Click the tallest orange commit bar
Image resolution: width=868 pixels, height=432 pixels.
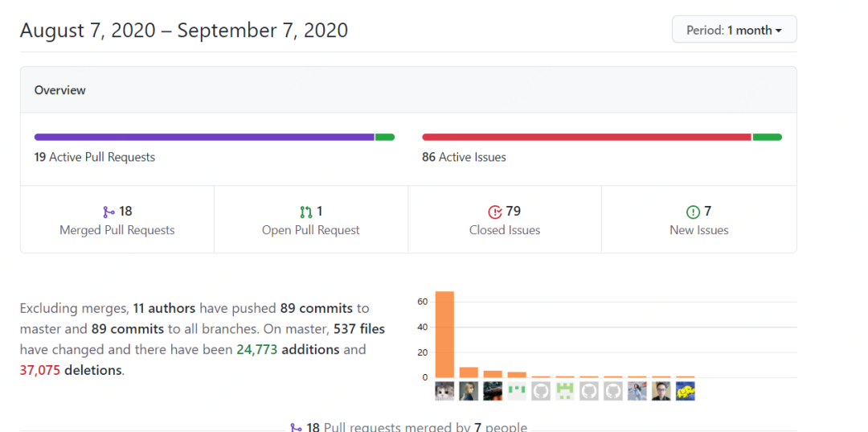pyautogui.click(x=444, y=335)
